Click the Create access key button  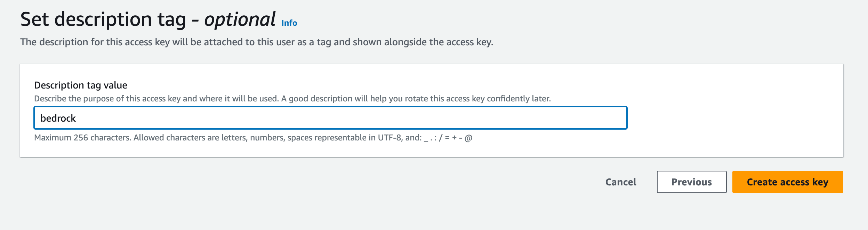point(787,182)
